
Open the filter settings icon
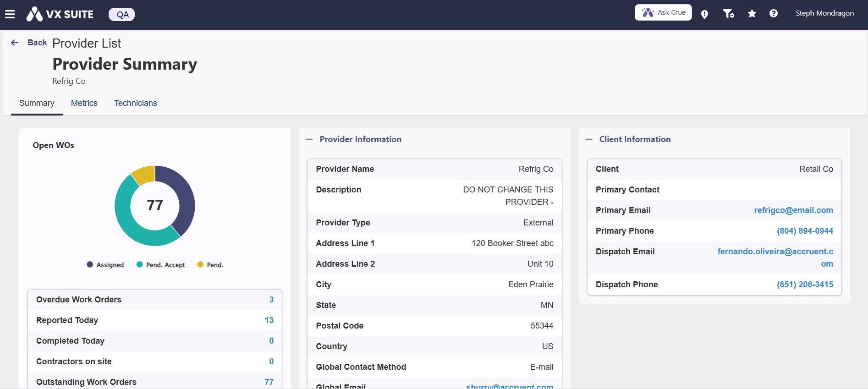click(728, 14)
